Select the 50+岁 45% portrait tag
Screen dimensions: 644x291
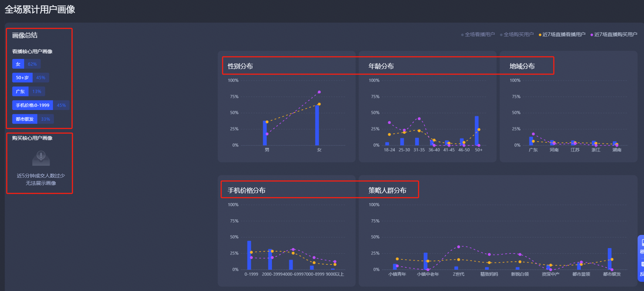point(31,77)
